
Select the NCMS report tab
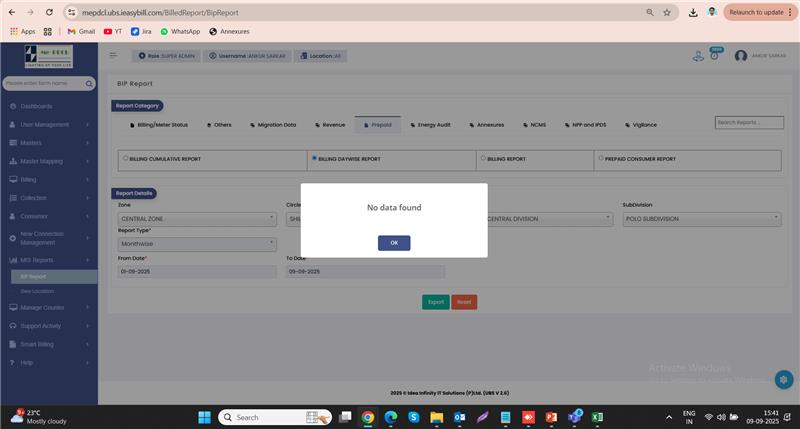click(535, 125)
